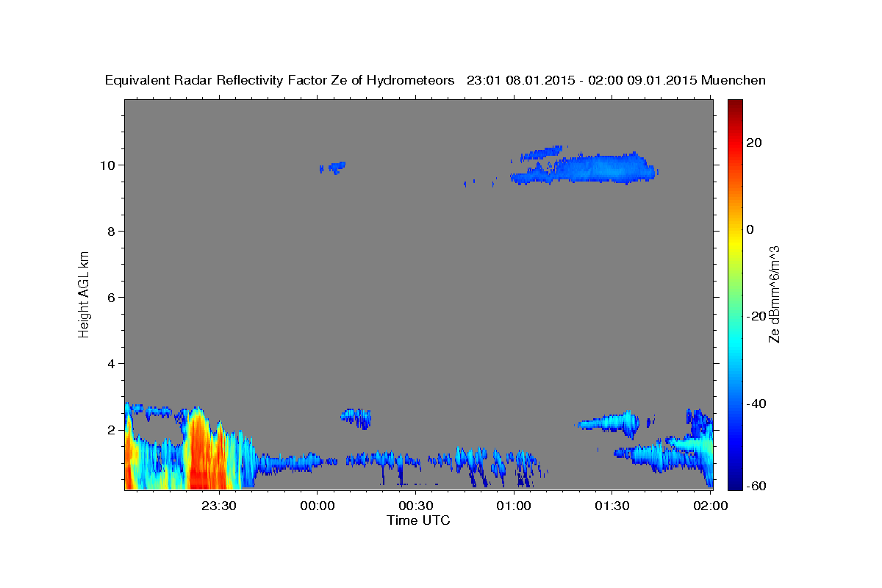Viewport: 882px width, 588px height.
Task: Click the height tick label 10
Action: click(108, 165)
